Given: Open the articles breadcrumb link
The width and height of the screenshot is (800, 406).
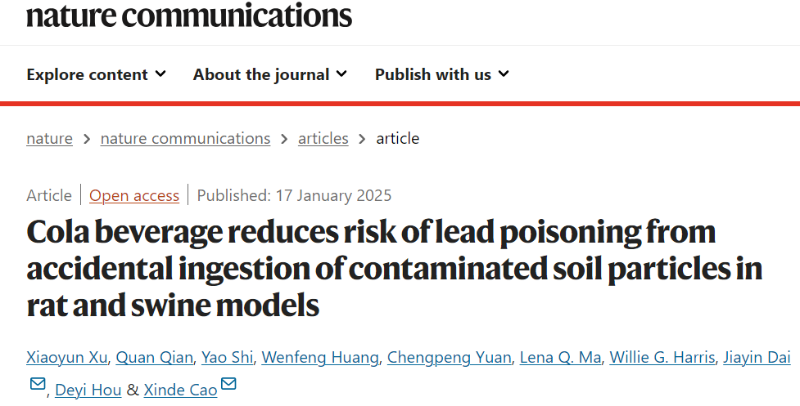Looking at the screenshot, I should (323, 138).
